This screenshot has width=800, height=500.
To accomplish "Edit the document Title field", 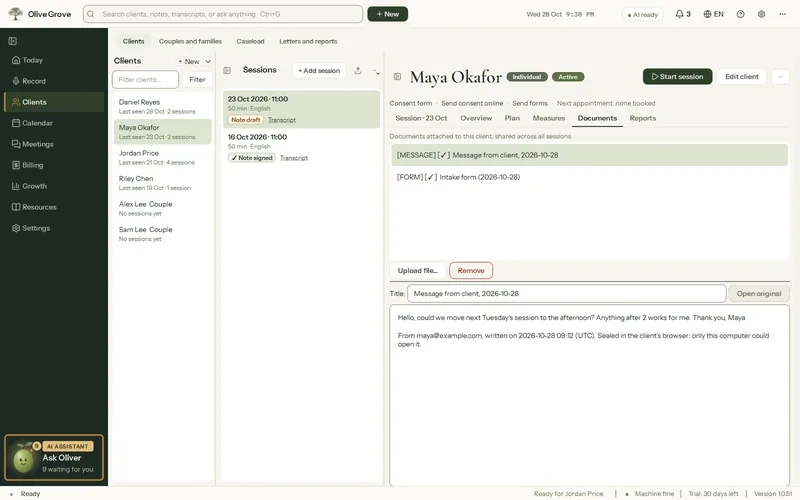I will [x=566, y=293].
